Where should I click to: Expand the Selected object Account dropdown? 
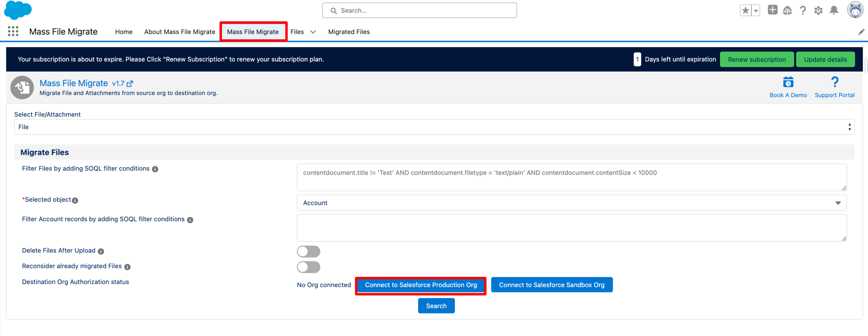[571, 203]
